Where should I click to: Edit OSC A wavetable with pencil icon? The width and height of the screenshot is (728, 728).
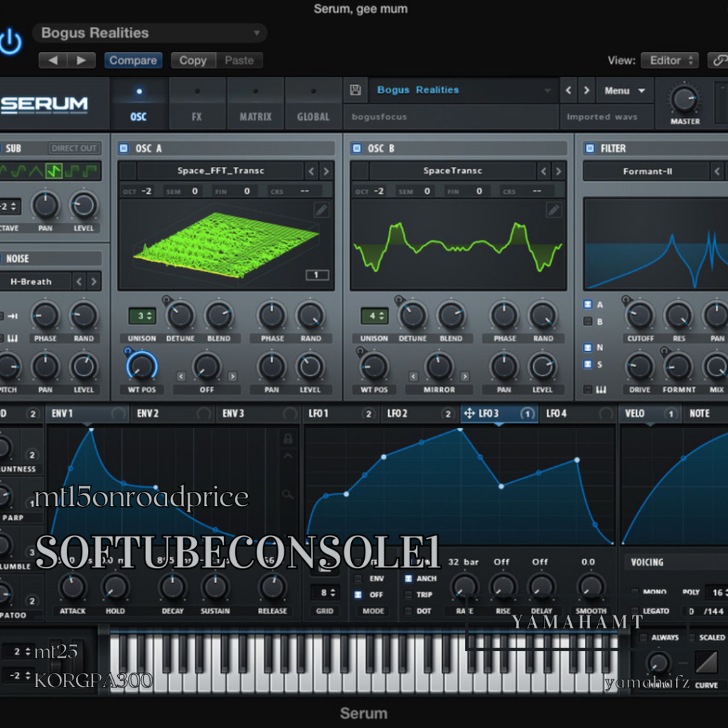(321, 210)
